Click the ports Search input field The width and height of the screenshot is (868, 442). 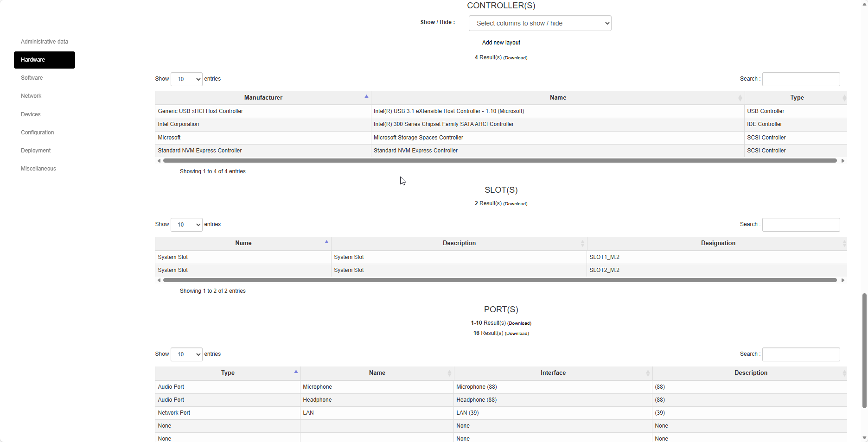point(801,354)
